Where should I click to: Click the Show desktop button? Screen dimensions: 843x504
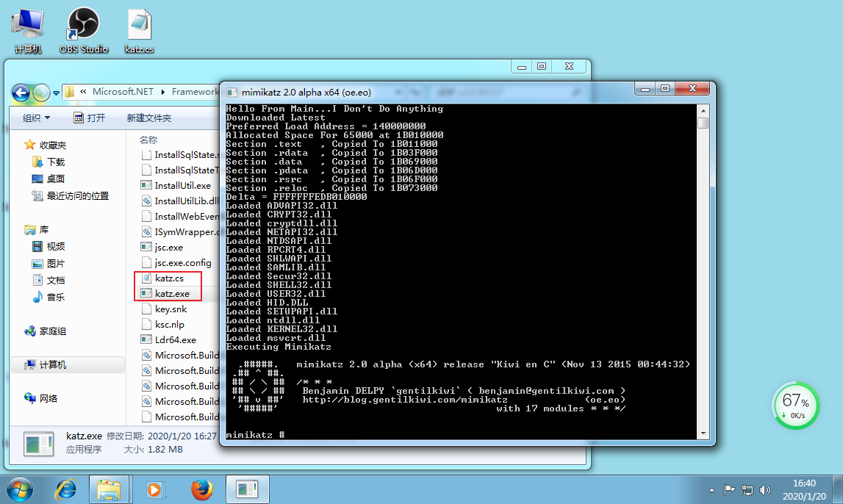838,489
